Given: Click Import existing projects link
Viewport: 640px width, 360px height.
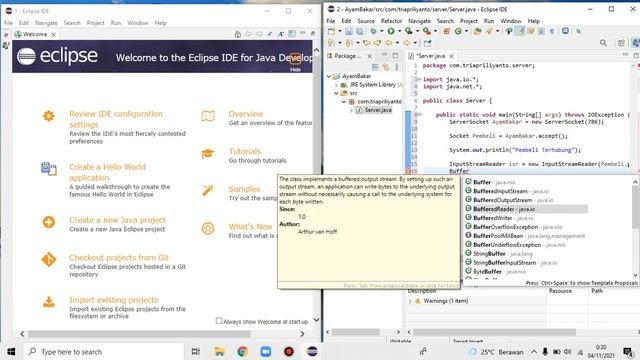Looking at the screenshot, I should point(113,300).
